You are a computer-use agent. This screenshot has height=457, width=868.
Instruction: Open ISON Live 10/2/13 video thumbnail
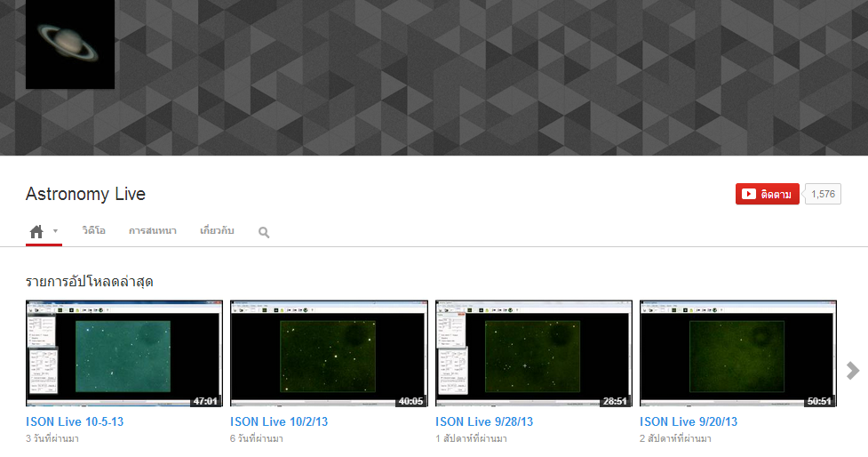pyautogui.click(x=329, y=353)
